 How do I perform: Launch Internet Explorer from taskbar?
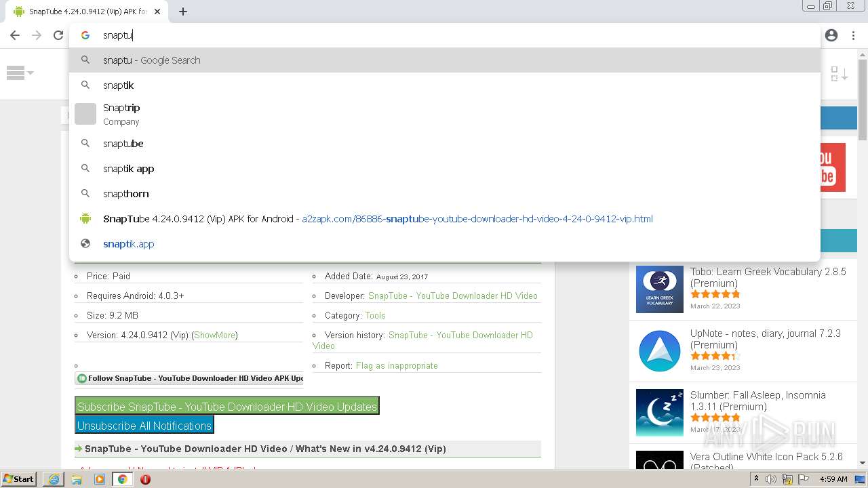pyautogui.click(x=54, y=479)
